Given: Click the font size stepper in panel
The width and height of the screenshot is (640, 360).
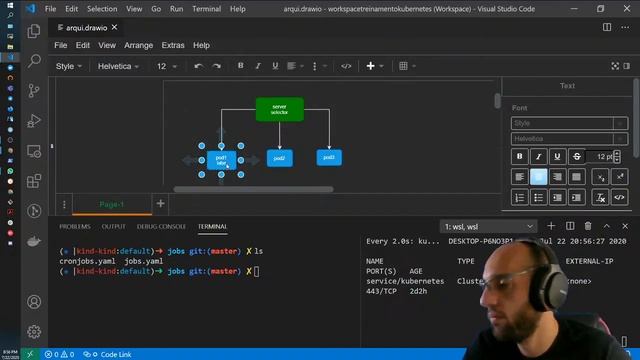Looking at the screenshot, I should 617,156.
